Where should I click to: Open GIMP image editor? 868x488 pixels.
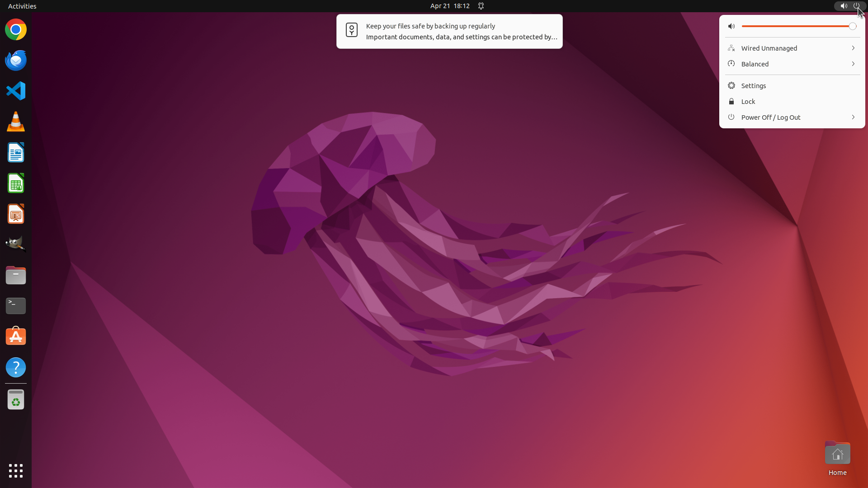pos(16,244)
